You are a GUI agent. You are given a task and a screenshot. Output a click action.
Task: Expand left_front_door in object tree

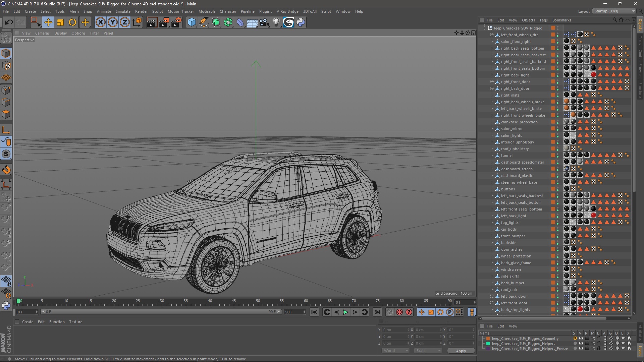click(492, 303)
